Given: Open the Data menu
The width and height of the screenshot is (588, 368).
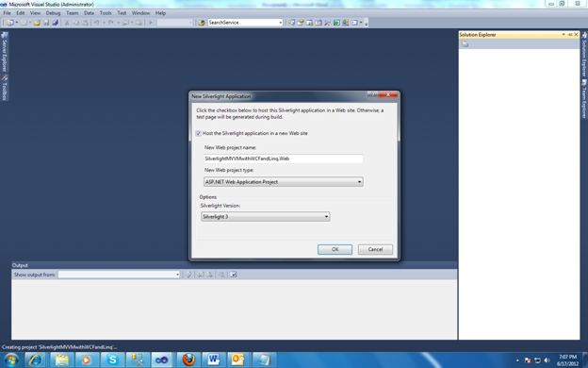Looking at the screenshot, I should point(89,13).
